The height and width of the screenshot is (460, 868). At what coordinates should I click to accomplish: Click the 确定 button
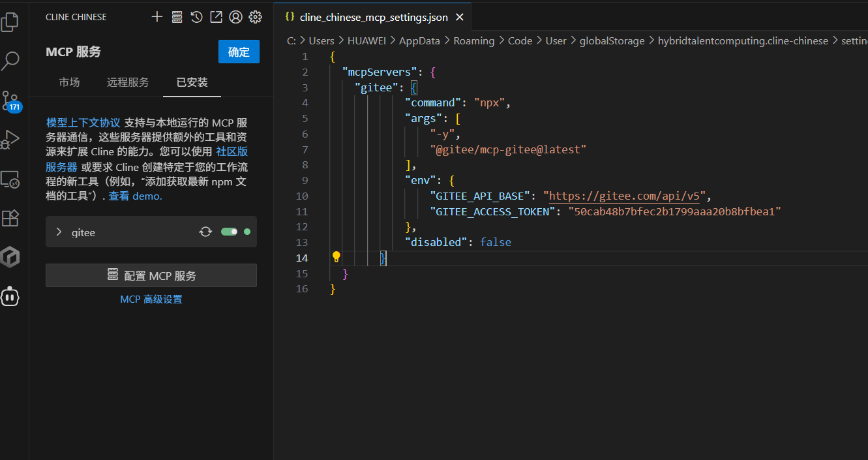(x=239, y=52)
